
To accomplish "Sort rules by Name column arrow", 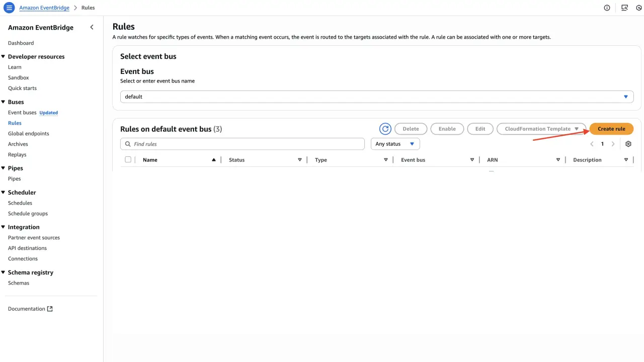I will (214, 160).
